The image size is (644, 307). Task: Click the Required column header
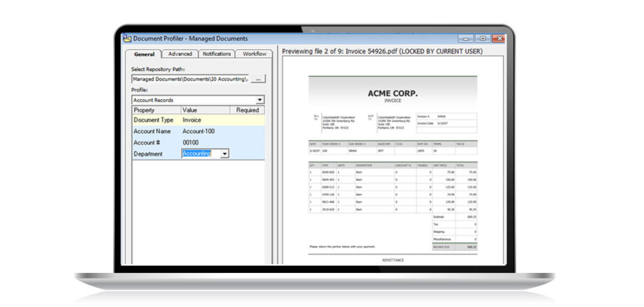pyautogui.click(x=247, y=110)
